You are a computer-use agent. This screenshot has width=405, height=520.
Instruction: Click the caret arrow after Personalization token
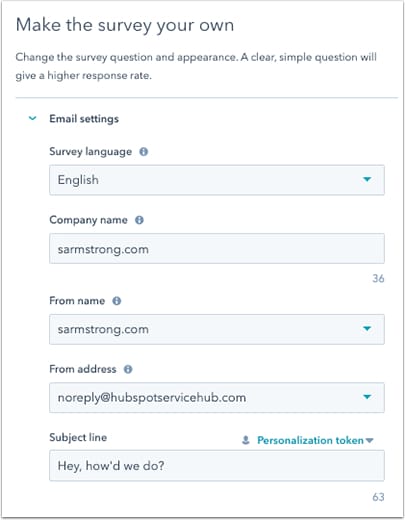tap(369, 440)
